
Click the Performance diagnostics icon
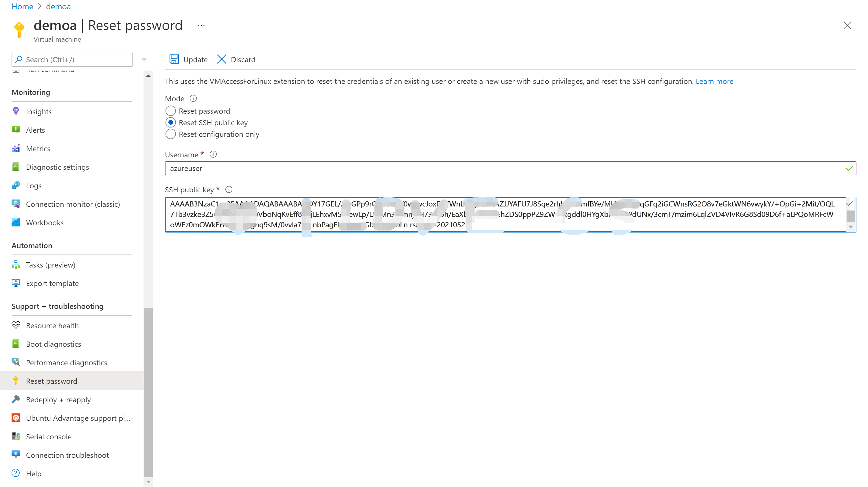[16, 362]
